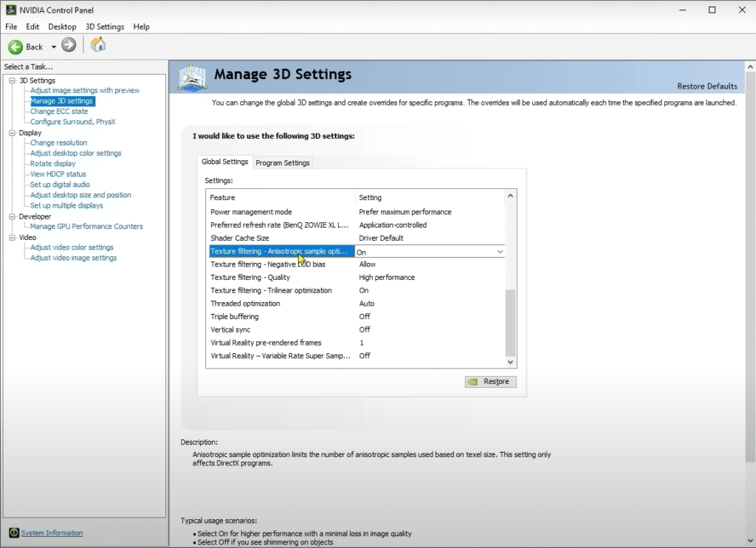Collapse the 3D Settings tree node
Viewport: 756px width, 548px height.
click(x=12, y=81)
